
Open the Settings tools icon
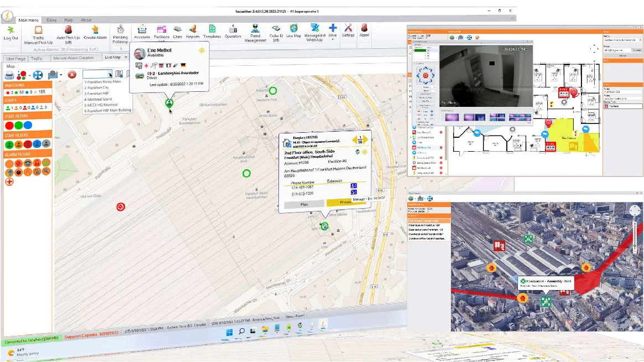click(348, 30)
